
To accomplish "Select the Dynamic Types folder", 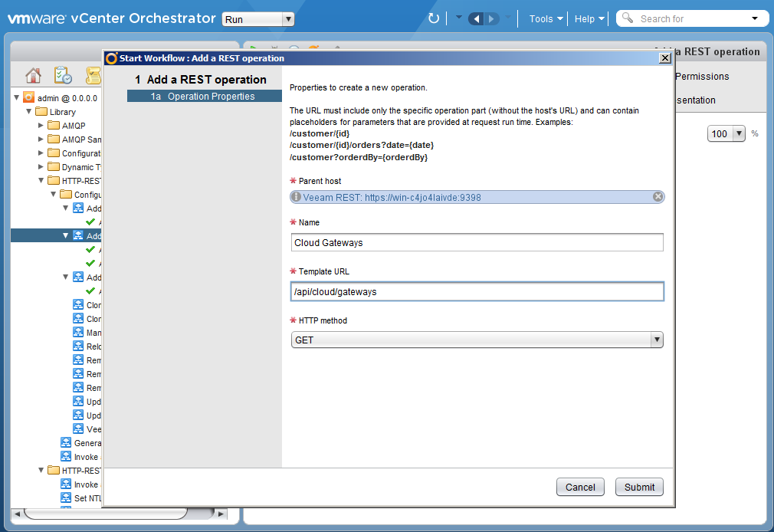I will pos(74,167).
